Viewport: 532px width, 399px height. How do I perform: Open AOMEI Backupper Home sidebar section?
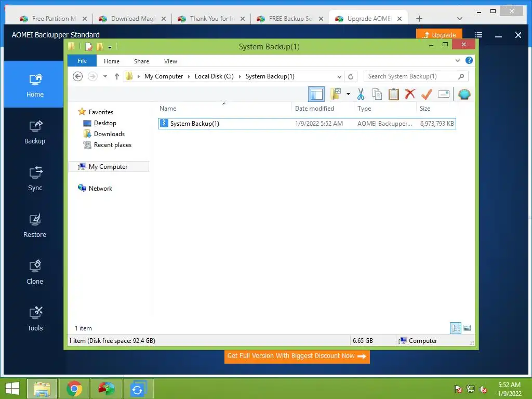35,85
